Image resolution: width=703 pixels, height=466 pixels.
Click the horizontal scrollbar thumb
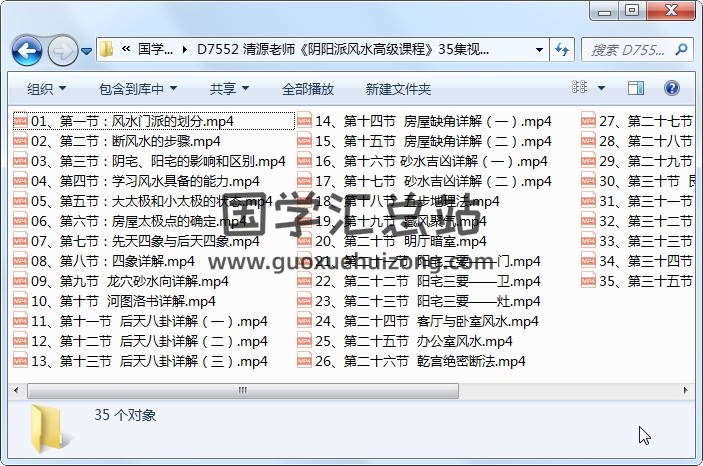coord(240,385)
